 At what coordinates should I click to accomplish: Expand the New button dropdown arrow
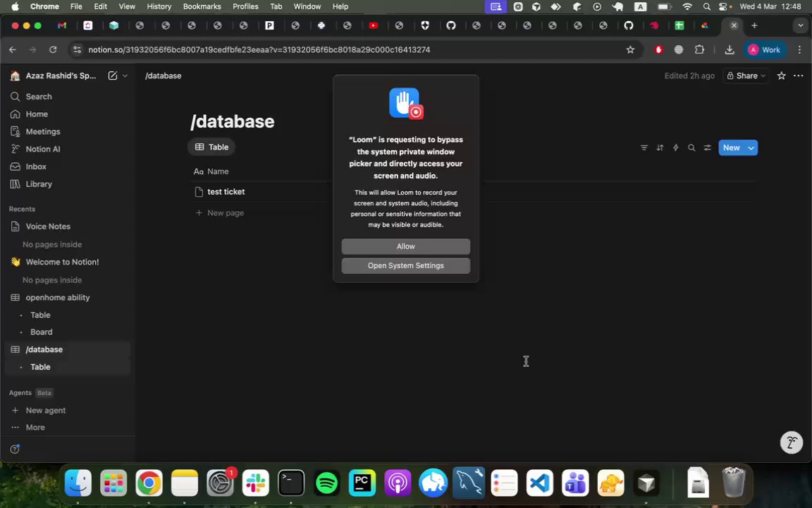[751, 147]
